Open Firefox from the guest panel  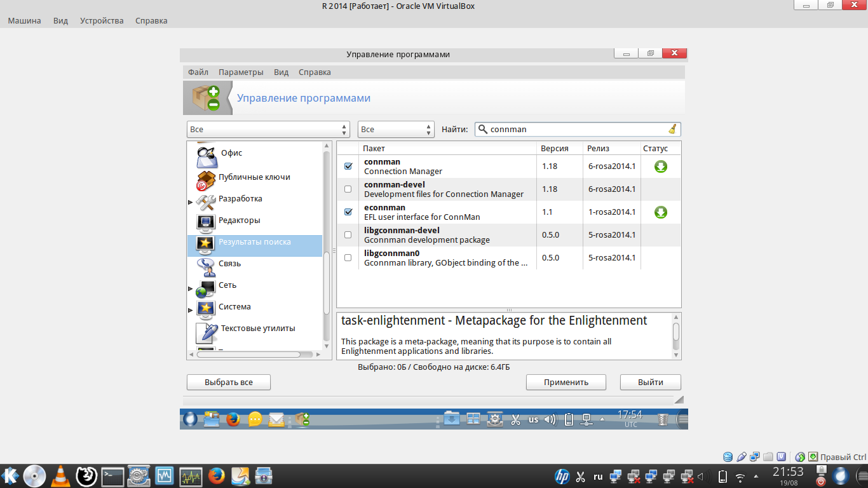tap(233, 419)
